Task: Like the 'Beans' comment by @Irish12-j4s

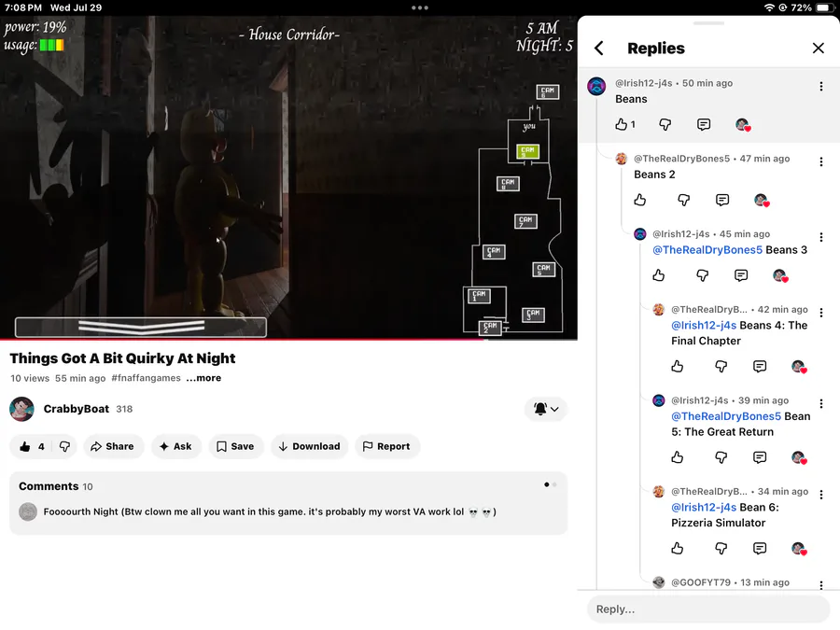Action: (621, 124)
